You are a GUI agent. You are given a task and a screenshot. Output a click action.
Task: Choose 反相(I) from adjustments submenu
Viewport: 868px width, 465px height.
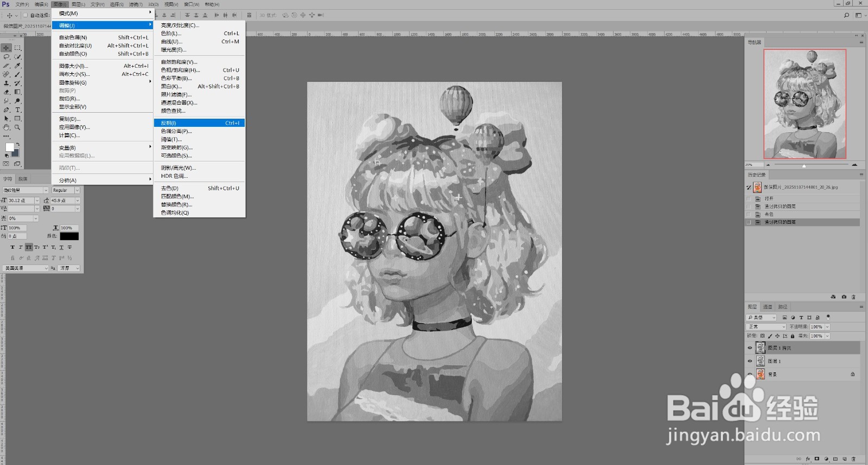click(200, 123)
